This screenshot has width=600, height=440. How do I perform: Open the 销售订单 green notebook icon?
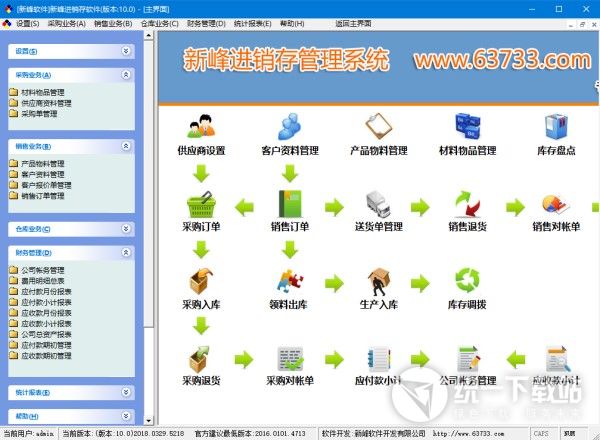290,204
